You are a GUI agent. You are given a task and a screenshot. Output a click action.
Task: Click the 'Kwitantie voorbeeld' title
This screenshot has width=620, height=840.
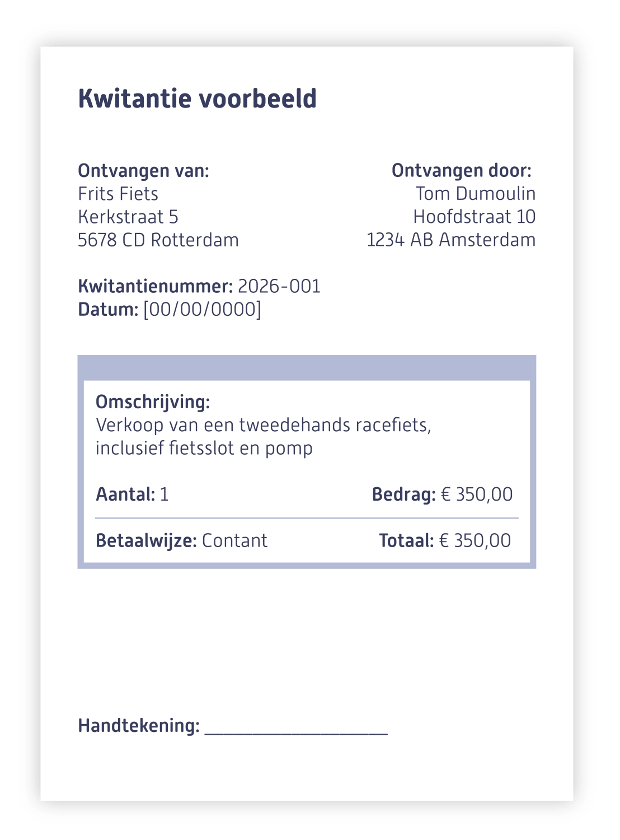coord(198,99)
